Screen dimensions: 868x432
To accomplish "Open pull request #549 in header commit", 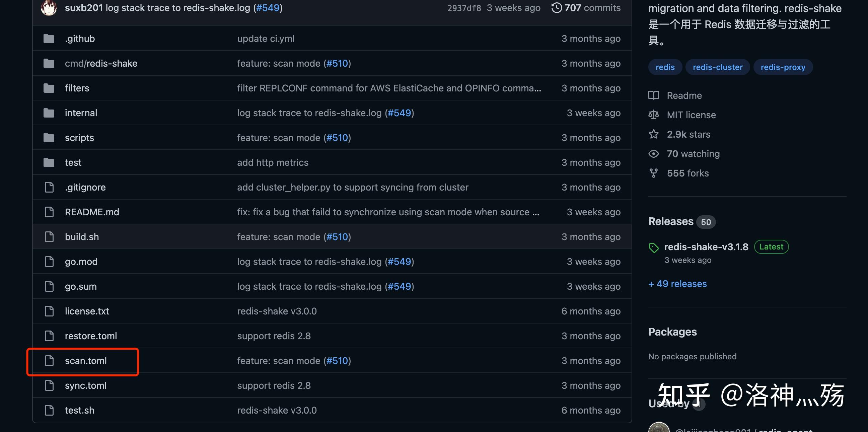I will 268,8.
